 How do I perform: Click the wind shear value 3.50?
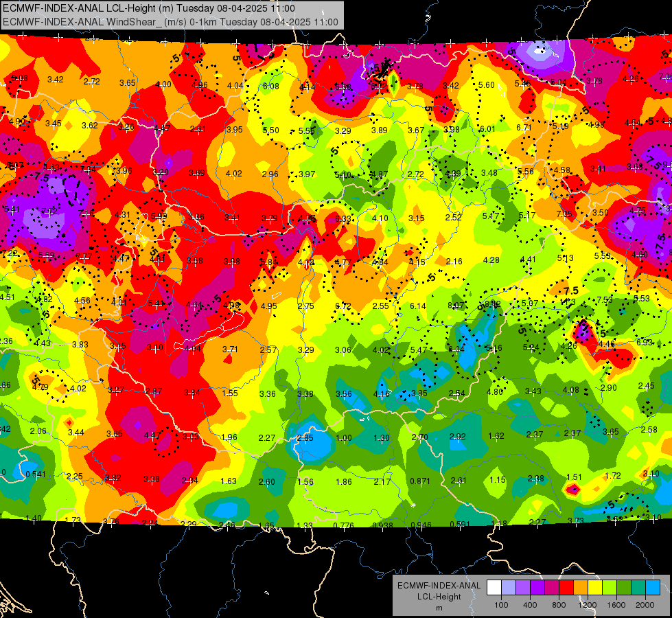tap(601, 212)
